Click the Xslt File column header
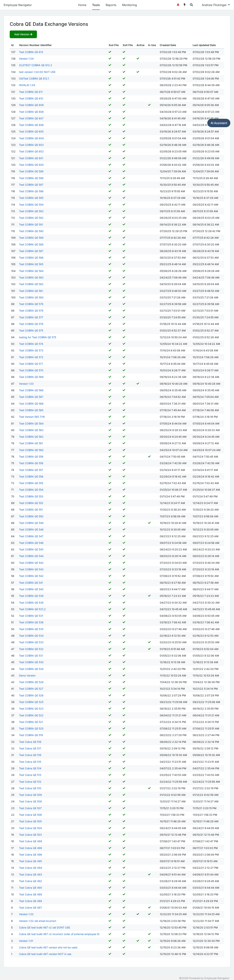The image size is (234, 980). click(127, 45)
